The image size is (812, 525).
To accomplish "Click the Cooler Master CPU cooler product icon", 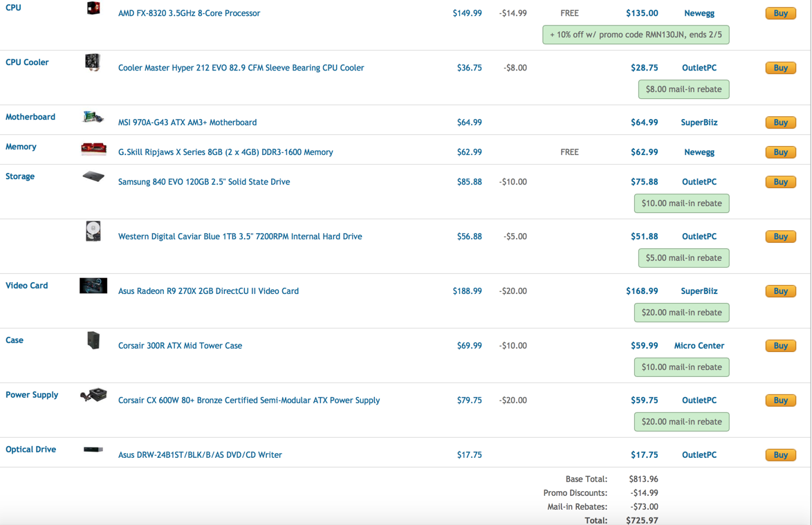I will click(x=93, y=62).
